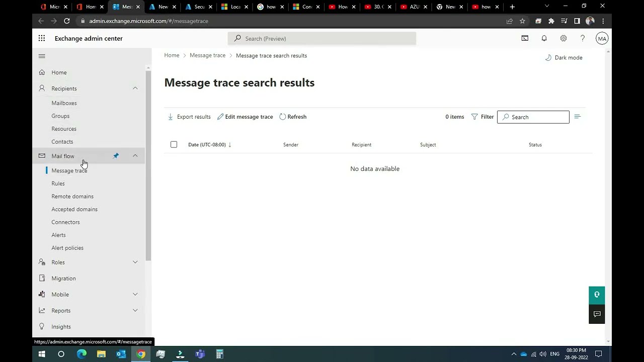Open new browser tab plus button
644x362 pixels.
[x=512, y=7]
